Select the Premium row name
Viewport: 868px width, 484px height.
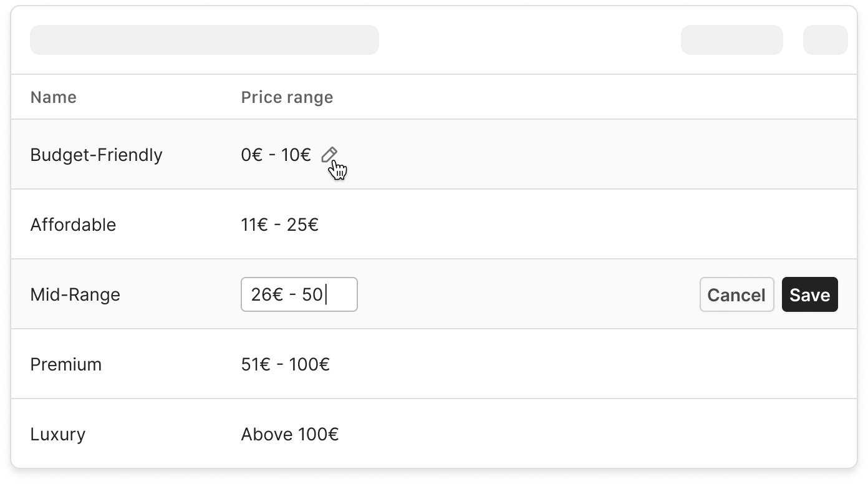(65, 364)
